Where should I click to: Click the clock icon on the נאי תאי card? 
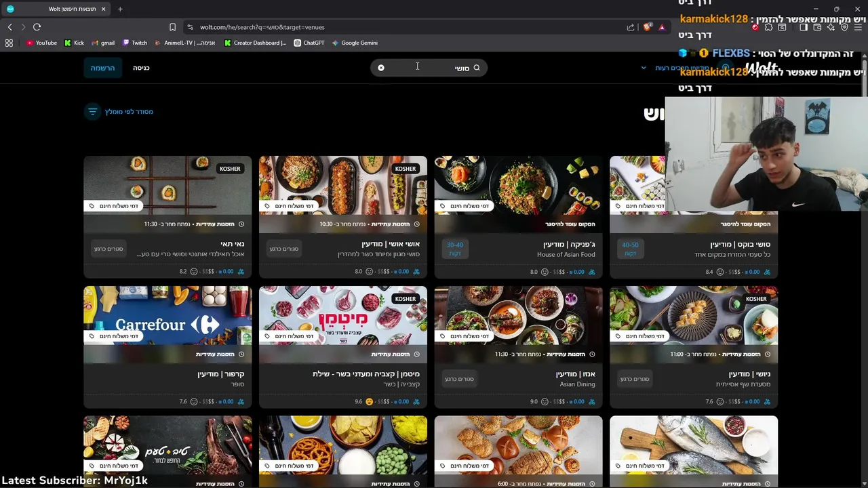click(x=241, y=224)
